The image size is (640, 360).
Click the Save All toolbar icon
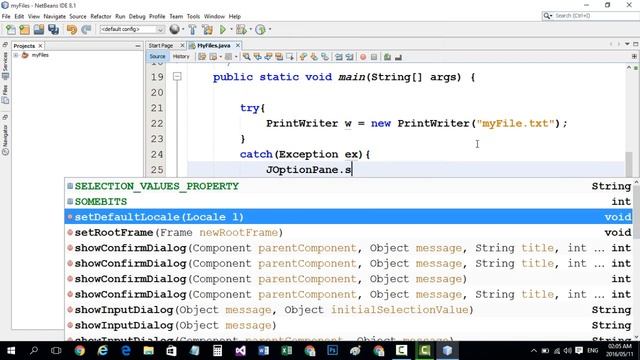[x=53, y=29]
